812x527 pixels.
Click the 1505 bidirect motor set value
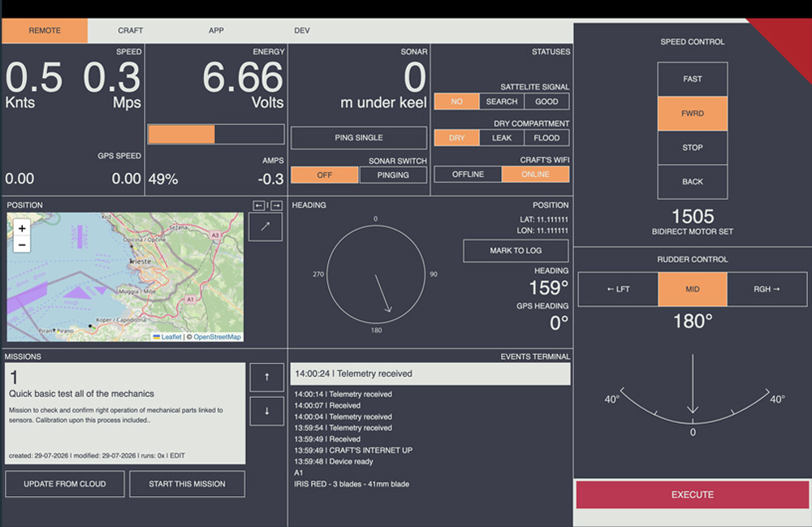[693, 216]
